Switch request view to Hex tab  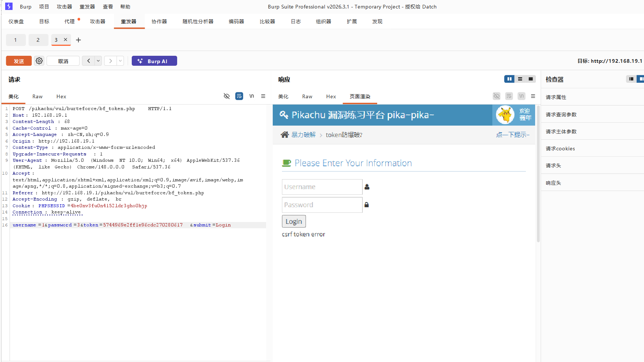[x=61, y=96]
